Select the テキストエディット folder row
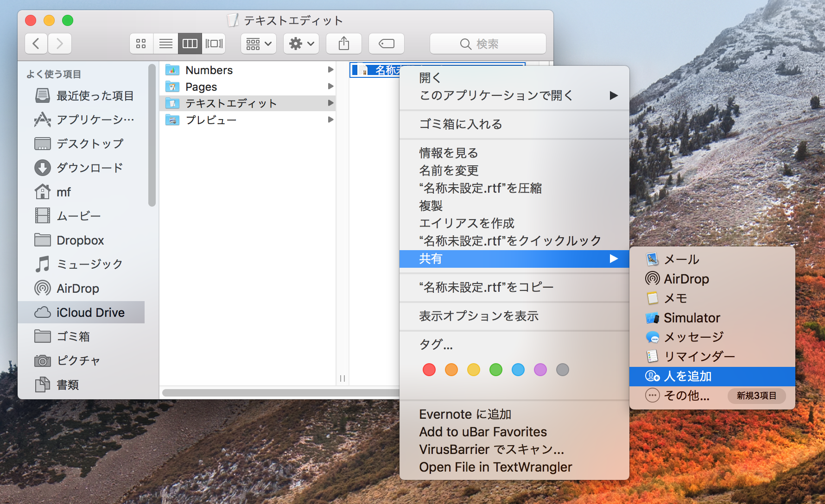The image size is (825, 504). tap(247, 103)
